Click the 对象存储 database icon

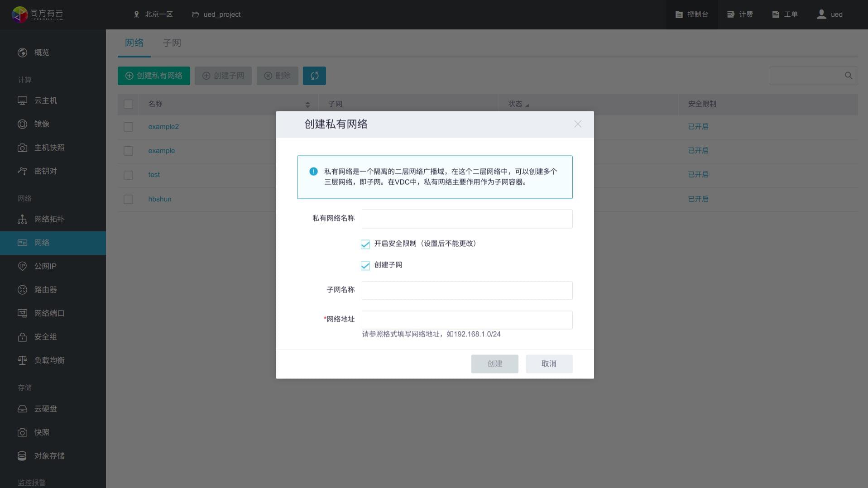(x=22, y=456)
